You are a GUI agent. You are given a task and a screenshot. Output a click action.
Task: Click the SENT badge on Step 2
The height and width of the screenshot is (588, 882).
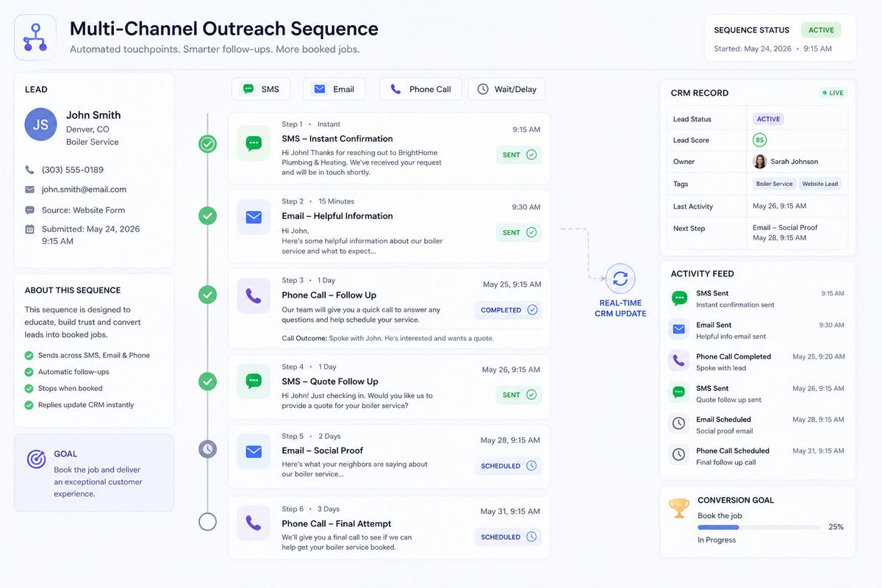coord(519,232)
